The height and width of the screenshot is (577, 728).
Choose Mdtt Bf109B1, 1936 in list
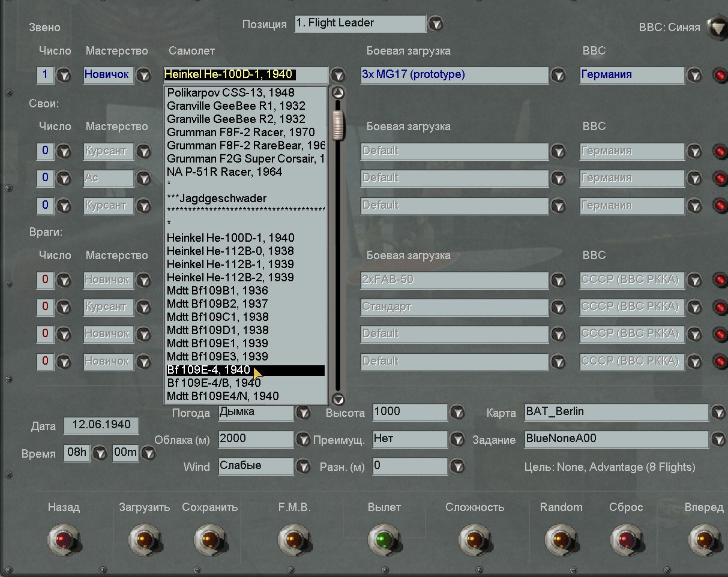point(245,290)
